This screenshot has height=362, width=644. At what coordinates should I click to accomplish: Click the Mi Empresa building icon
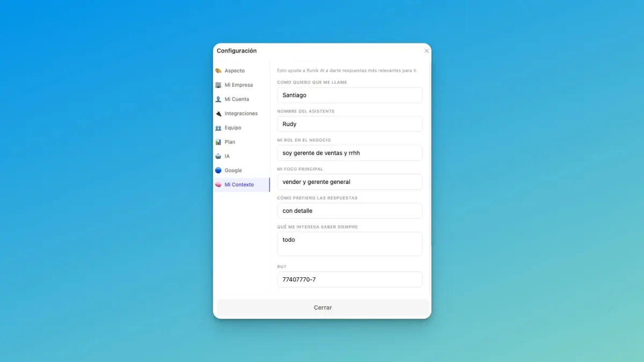click(218, 85)
